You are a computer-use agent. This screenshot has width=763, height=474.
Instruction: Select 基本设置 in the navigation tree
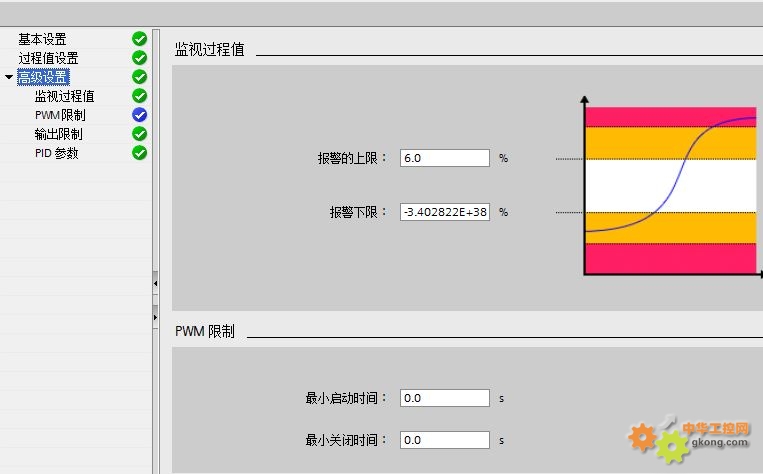pyautogui.click(x=42, y=39)
